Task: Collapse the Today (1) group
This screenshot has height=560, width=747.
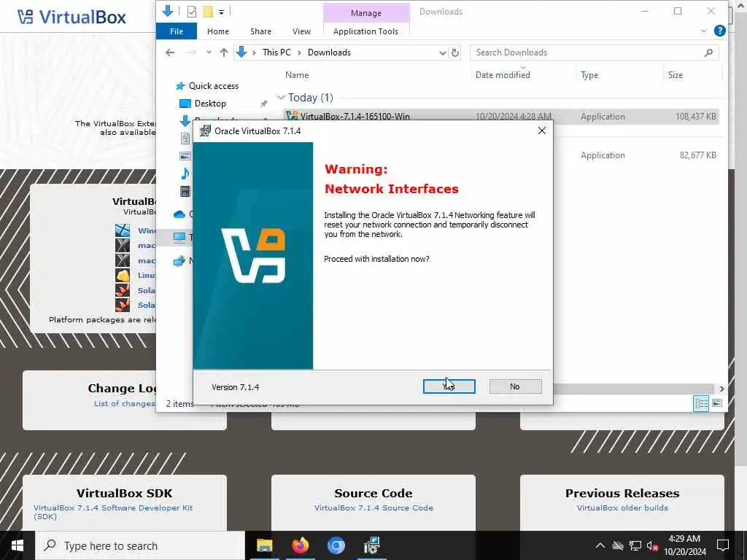Action: [x=281, y=98]
